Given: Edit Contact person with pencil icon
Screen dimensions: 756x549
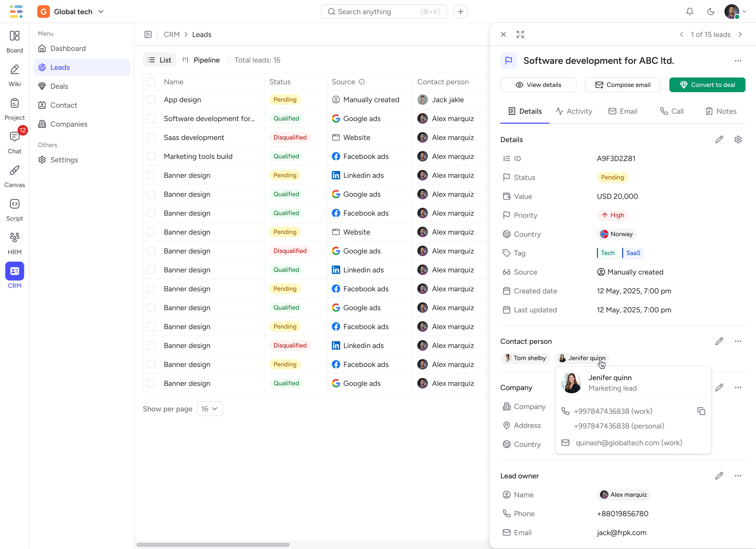Looking at the screenshot, I should pyautogui.click(x=719, y=341).
